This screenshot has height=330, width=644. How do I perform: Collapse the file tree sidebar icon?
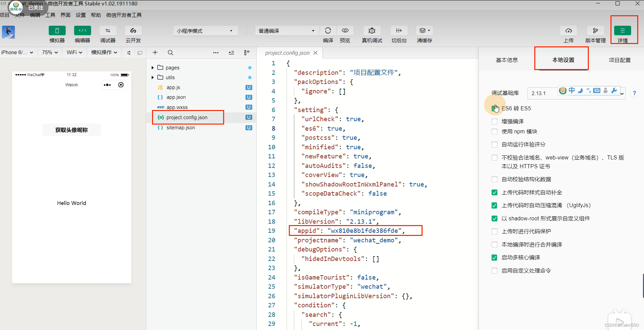pos(247,52)
